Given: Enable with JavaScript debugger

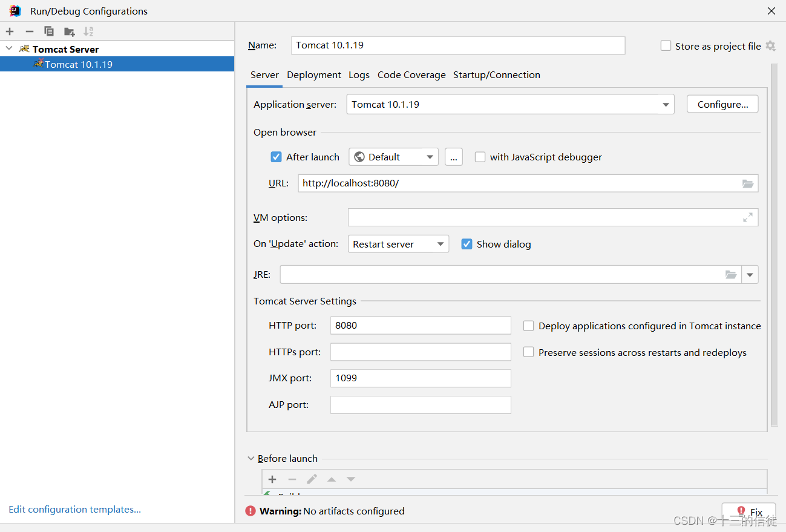Looking at the screenshot, I should click(480, 157).
